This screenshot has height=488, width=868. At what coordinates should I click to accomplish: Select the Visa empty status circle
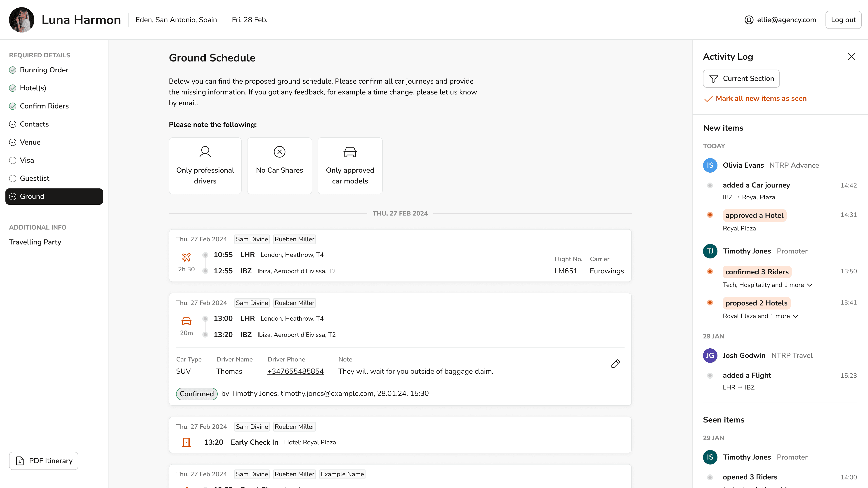(x=13, y=160)
